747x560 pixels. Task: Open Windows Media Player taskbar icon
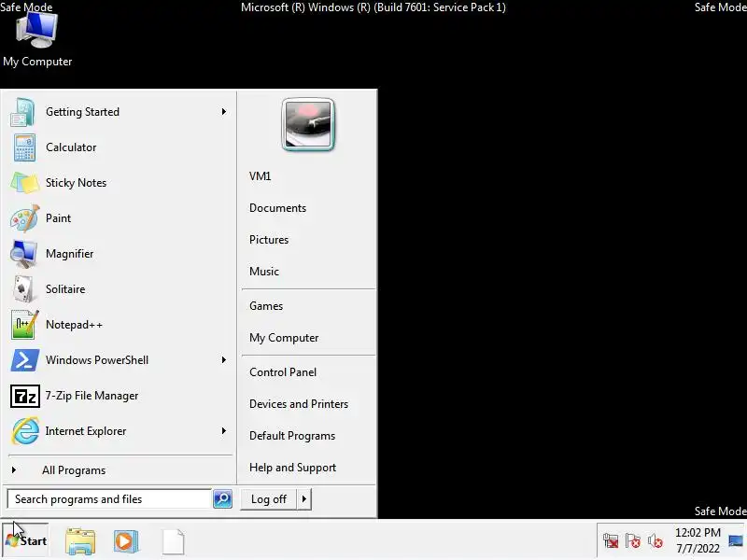point(126,541)
